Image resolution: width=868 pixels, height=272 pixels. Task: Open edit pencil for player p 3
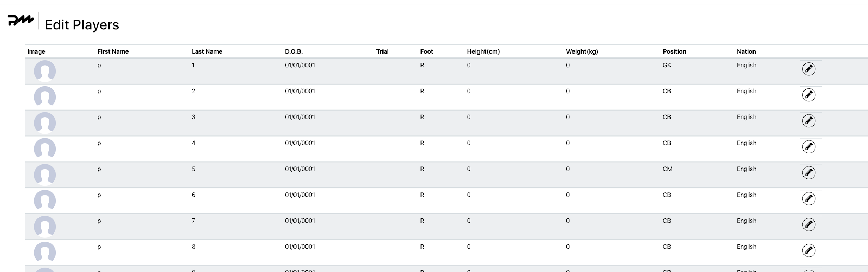tap(808, 121)
